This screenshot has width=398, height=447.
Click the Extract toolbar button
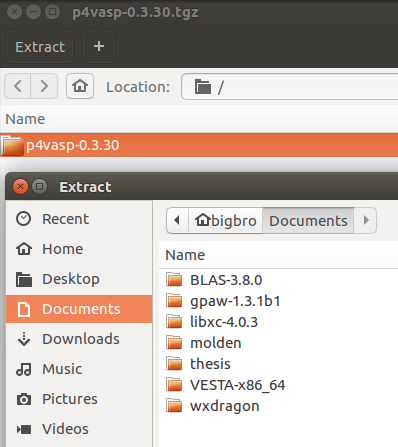click(40, 47)
